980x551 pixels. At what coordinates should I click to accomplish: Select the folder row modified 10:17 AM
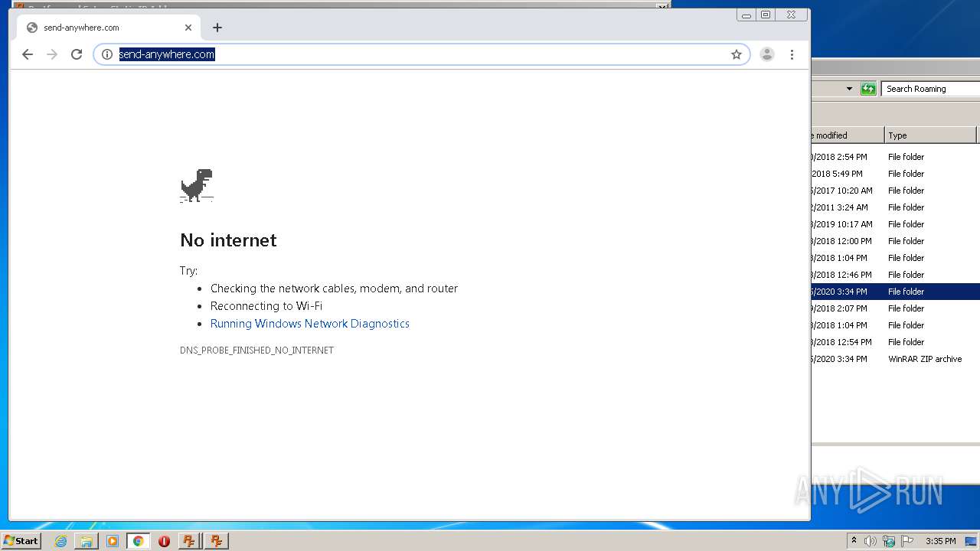click(896, 224)
